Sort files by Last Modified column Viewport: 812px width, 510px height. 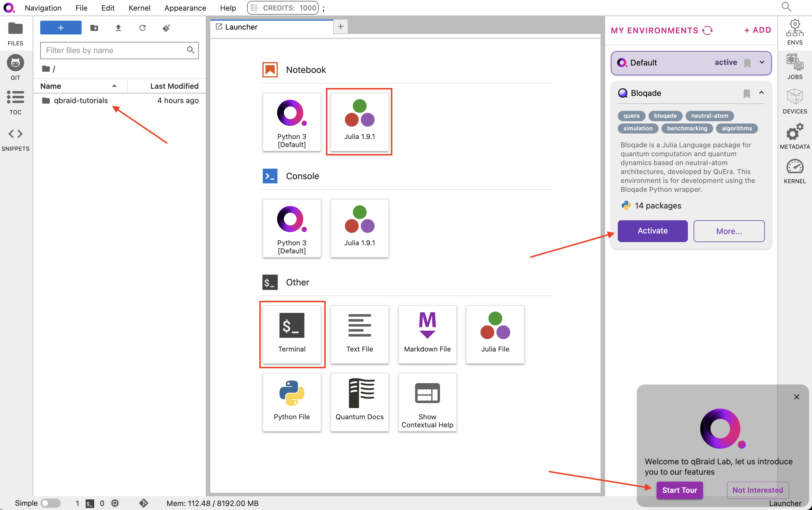(167, 86)
